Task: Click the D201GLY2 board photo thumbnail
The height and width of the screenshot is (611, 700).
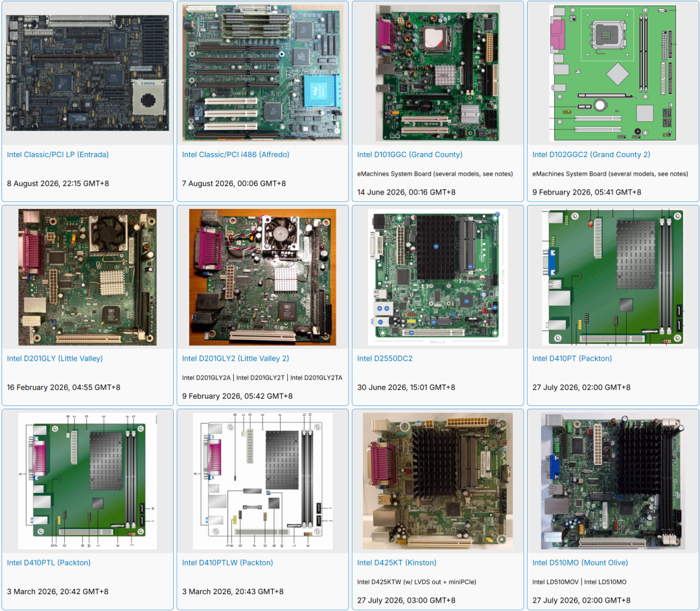Action: (262, 277)
